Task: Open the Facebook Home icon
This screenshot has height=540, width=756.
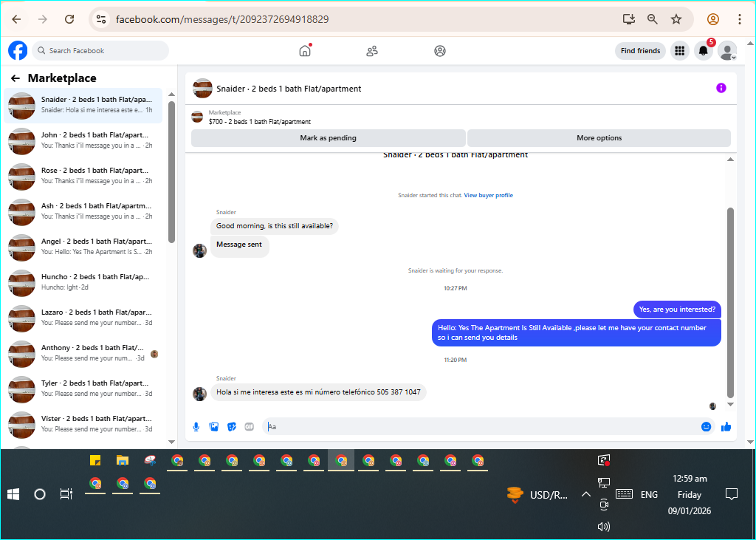Action: click(x=305, y=51)
